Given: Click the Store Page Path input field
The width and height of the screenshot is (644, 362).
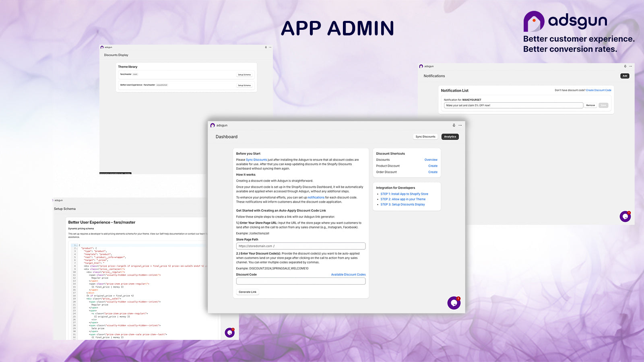Looking at the screenshot, I should tap(301, 246).
